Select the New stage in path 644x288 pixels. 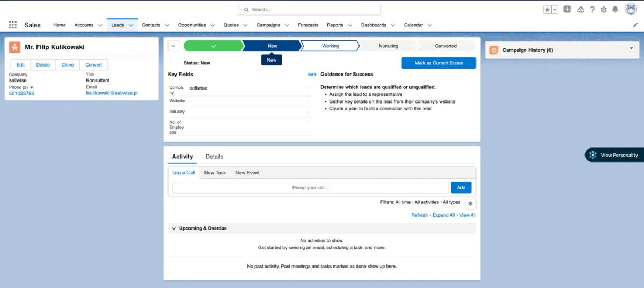[x=272, y=46]
